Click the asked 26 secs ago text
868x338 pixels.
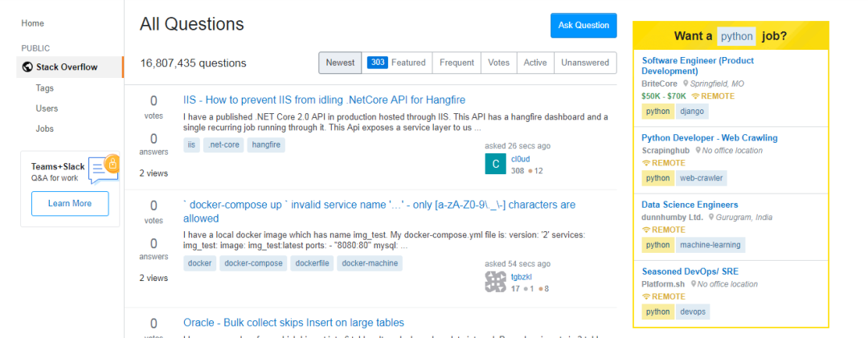518,146
